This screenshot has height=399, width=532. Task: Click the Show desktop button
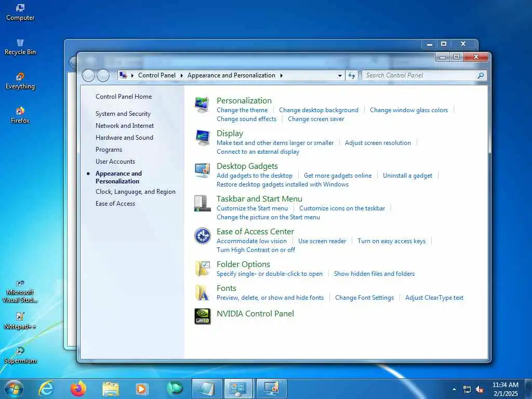[528, 389]
